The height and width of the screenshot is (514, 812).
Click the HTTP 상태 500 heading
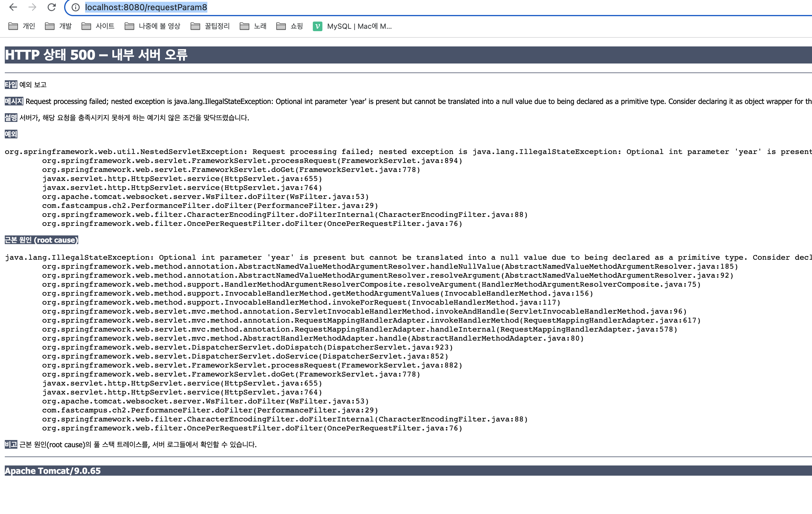coord(96,55)
